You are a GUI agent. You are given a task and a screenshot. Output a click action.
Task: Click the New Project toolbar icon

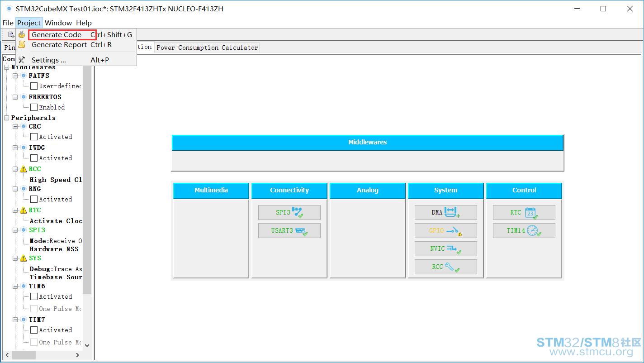pyautogui.click(x=11, y=35)
